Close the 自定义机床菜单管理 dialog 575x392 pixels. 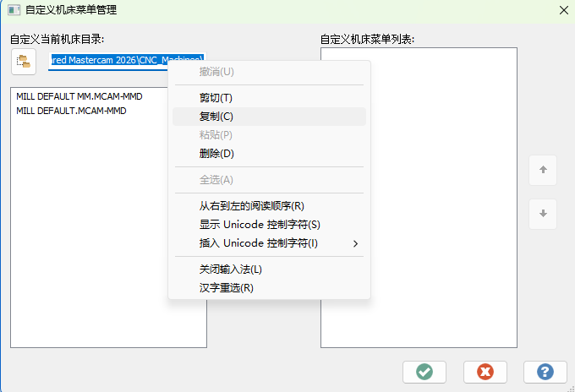pos(564,10)
